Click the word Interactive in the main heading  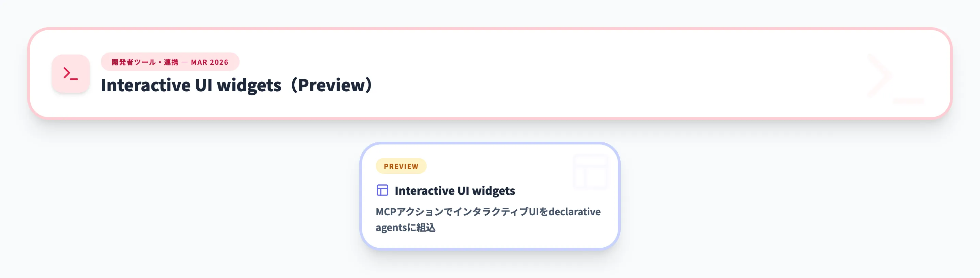tap(146, 85)
